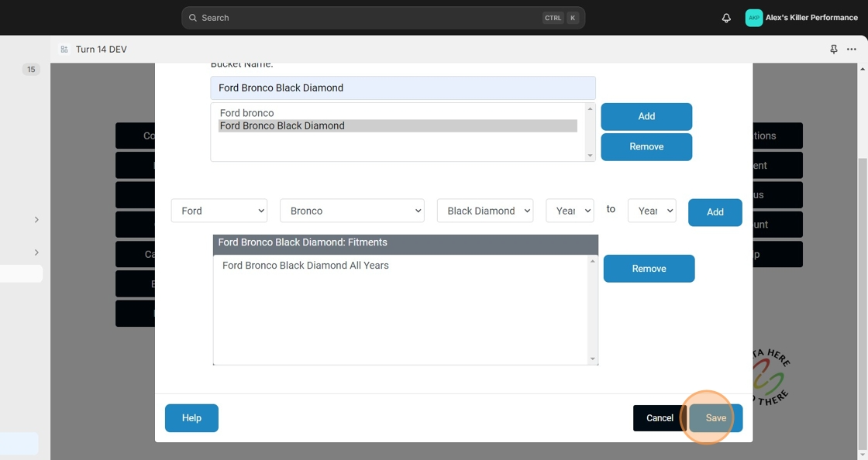The image size is (868, 460).
Task: Click Add beside the year dropdowns
Action: 715,212
